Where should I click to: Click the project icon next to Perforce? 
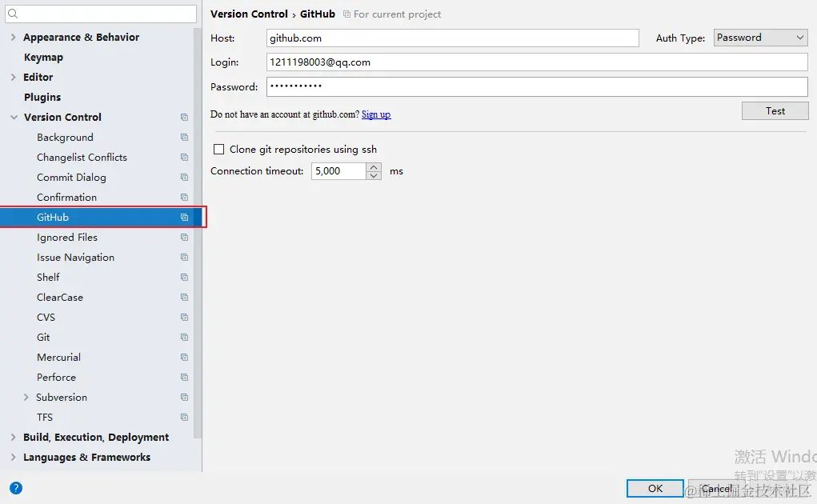click(x=184, y=377)
